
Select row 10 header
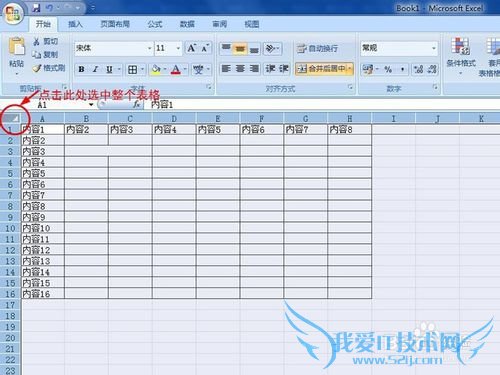coord(10,228)
